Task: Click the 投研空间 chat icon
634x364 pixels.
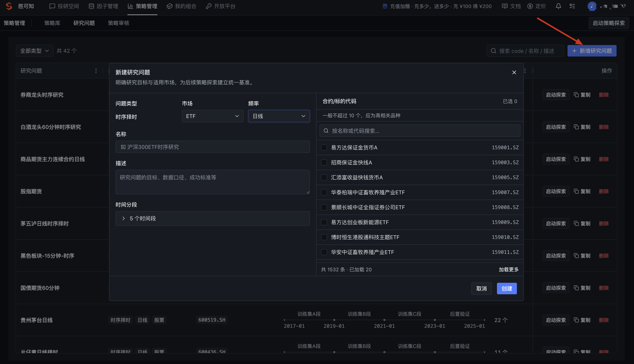Action: pos(52,6)
